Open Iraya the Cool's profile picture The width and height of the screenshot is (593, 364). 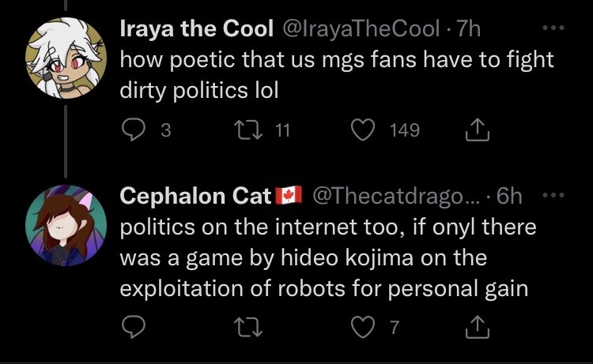66,58
